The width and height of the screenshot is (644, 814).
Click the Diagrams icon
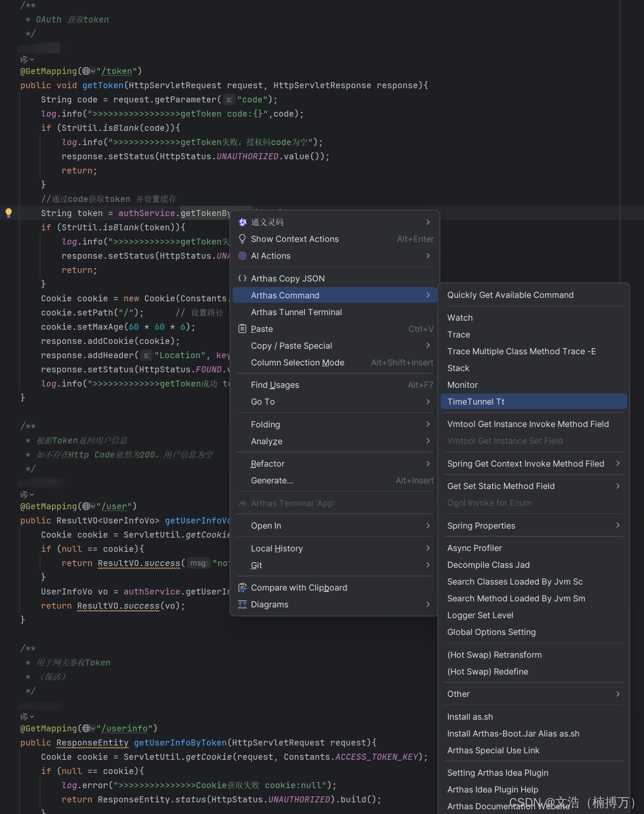tap(242, 604)
